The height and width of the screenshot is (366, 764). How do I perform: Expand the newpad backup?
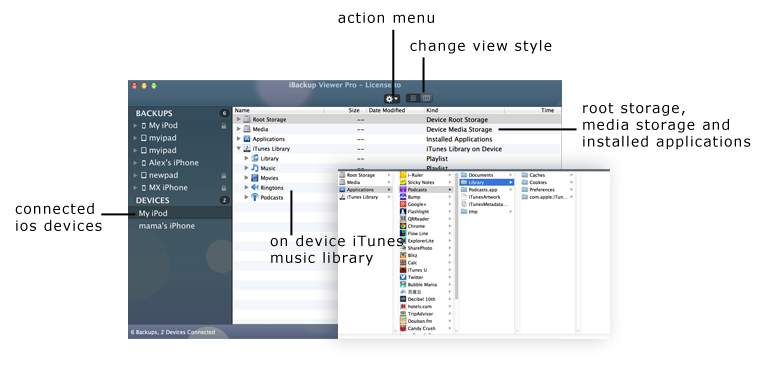click(x=135, y=175)
